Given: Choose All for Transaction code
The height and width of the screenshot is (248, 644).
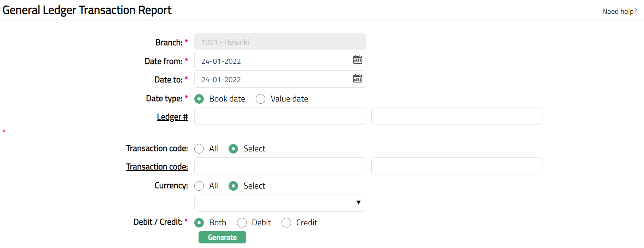Looking at the screenshot, I should (x=199, y=149).
